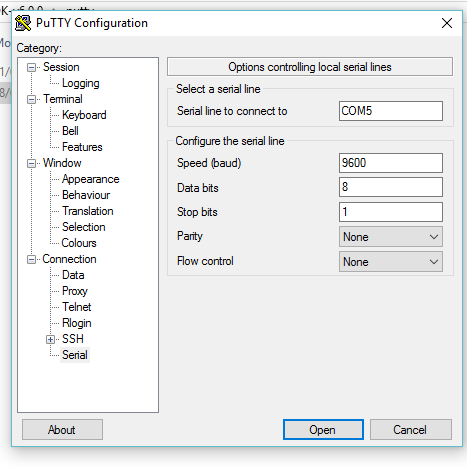Select the Session category

[61, 67]
